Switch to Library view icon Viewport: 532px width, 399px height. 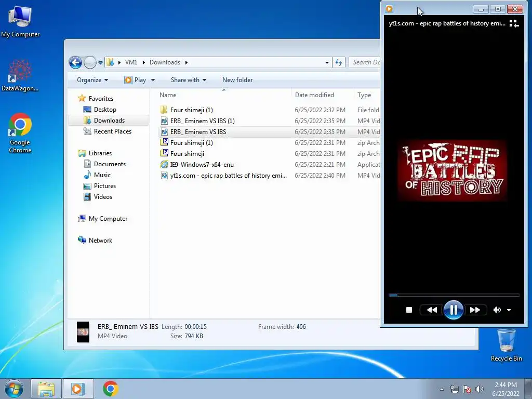tap(514, 23)
